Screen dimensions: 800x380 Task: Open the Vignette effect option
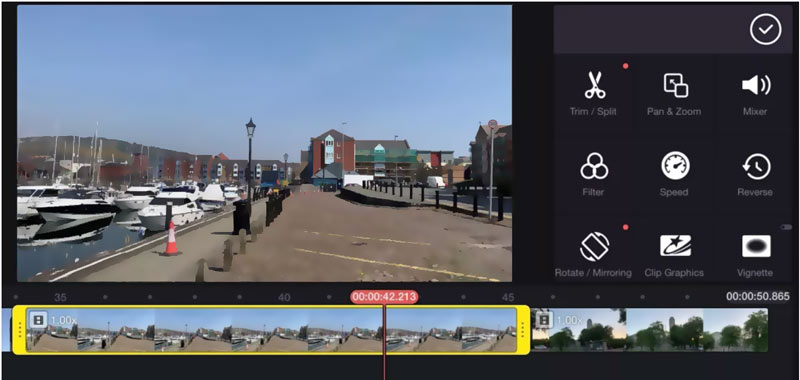pyautogui.click(x=755, y=255)
